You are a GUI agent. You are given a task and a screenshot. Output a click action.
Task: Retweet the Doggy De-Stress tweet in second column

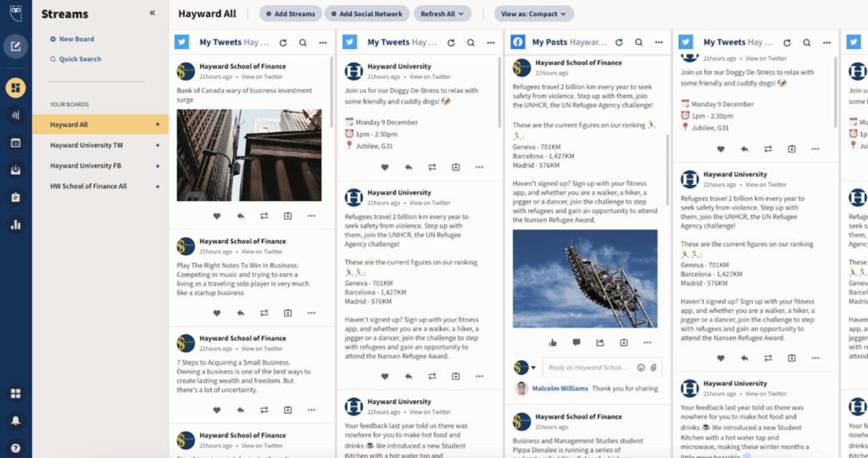pos(432,167)
